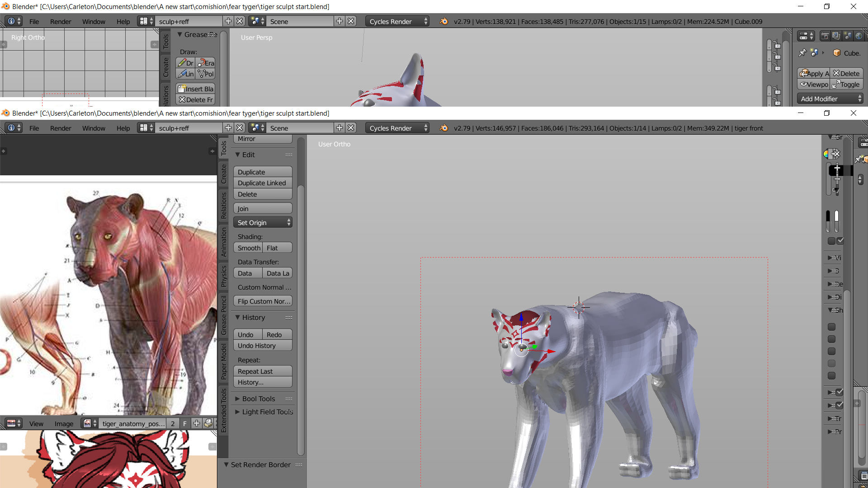868x488 pixels.
Task: Click the delete scene X icon
Action: [x=351, y=128]
